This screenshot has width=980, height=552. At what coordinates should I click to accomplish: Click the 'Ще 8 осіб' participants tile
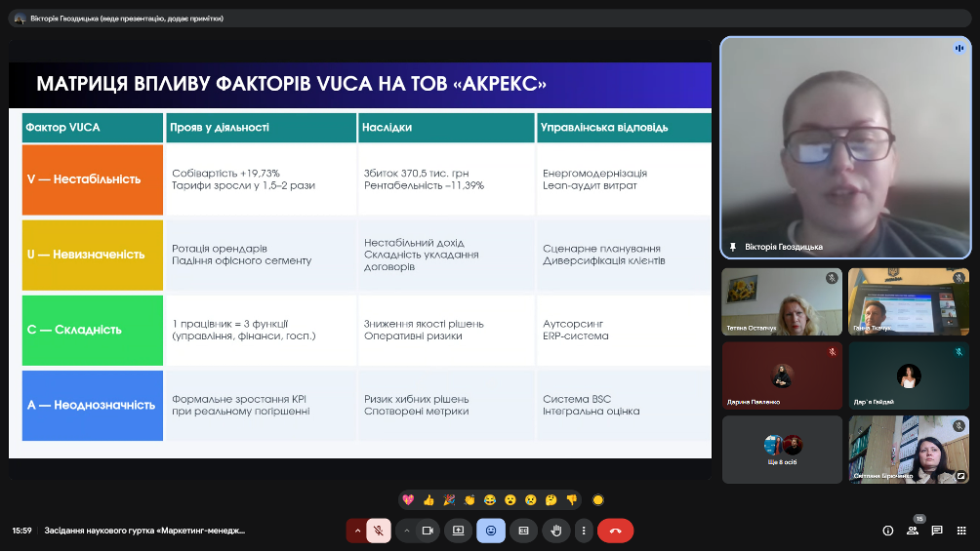pos(782,450)
